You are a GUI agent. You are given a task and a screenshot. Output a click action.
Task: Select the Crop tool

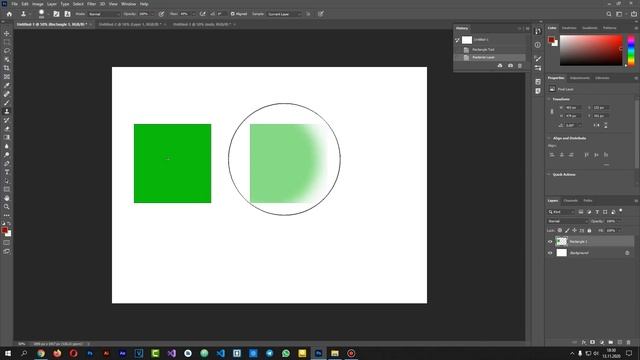pyautogui.click(x=7, y=68)
